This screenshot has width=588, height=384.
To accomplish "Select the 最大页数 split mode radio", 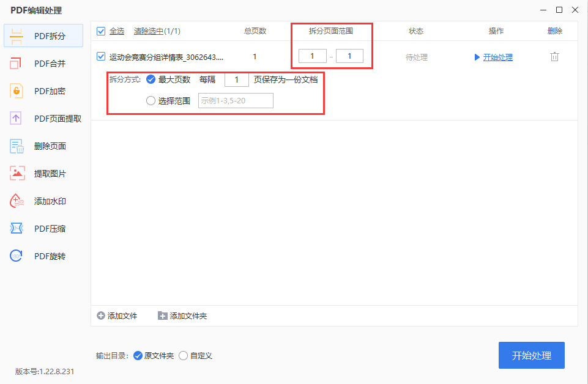I will [x=151, y=79].
